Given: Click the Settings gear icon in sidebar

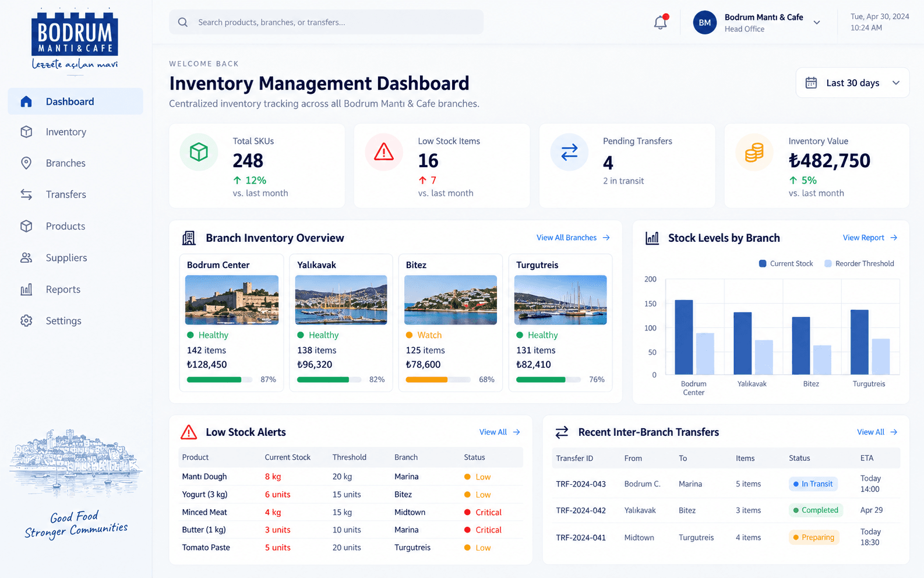Looking at the screenshot, I should pos(26,320).
